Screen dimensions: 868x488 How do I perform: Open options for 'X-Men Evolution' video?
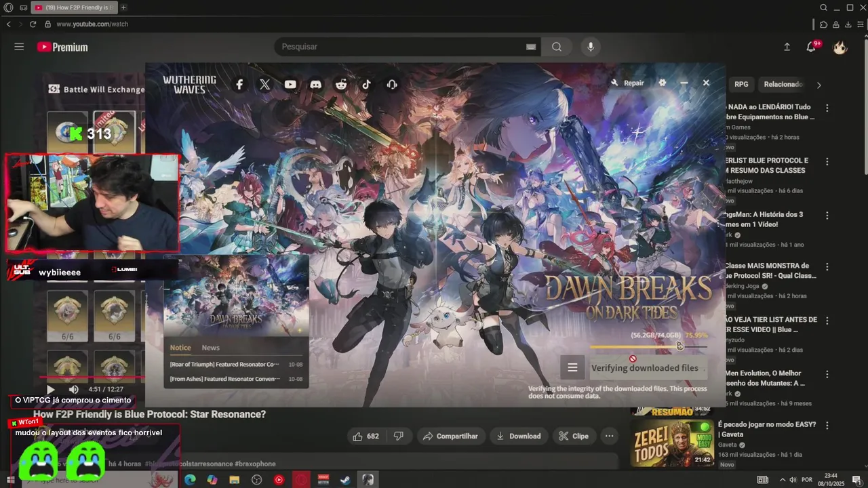(x=827, y=374)
